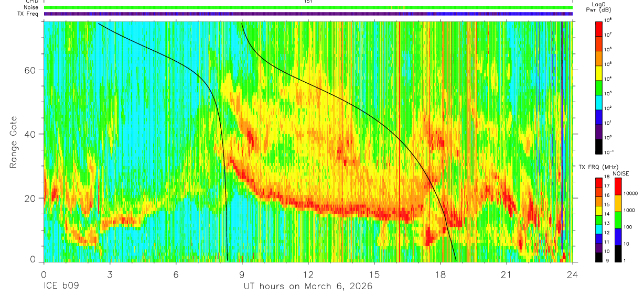Click the red segment of the NOISE colorbar

618,186
